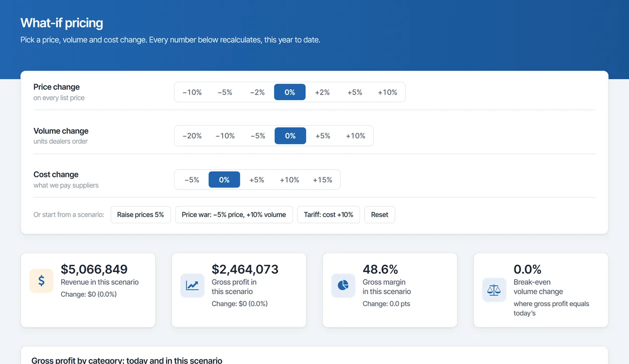The height and width of the screenshot is (364, 629).
Task: Click the Volume change label
Action: click(x=61, y=131)
